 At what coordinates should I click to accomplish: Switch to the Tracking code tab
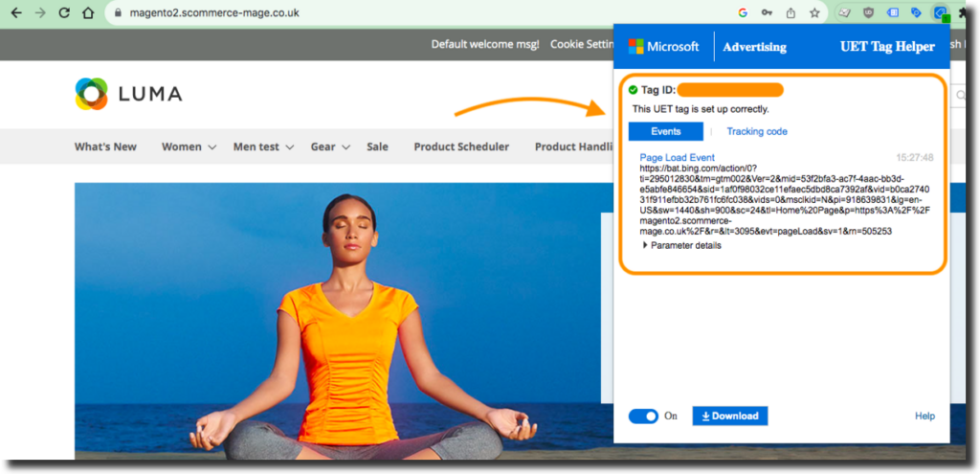click(x=756, y=131)
